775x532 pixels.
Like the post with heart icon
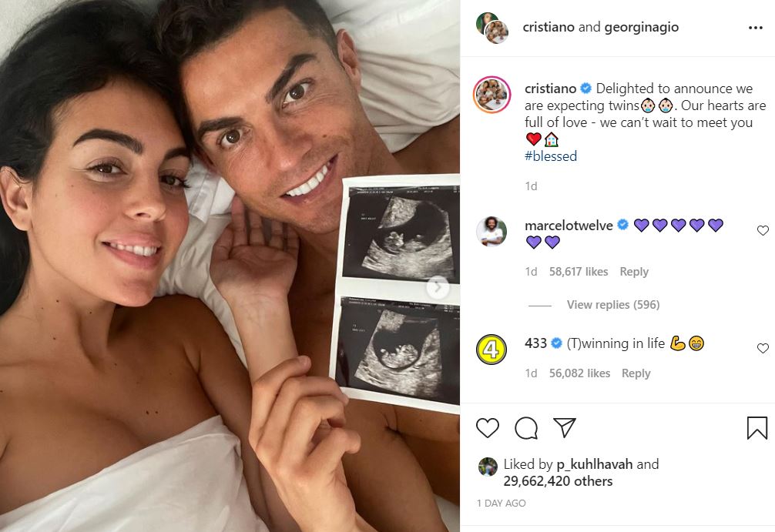tap(488, 428)
